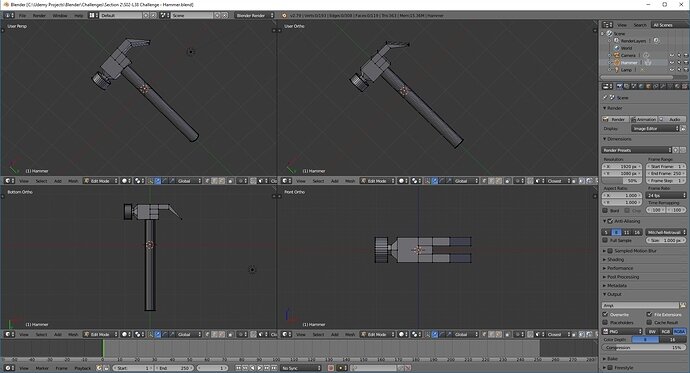Open the Texture properties tab icon
The height and width of the screenshot is (373, 690).
[684, 86]
